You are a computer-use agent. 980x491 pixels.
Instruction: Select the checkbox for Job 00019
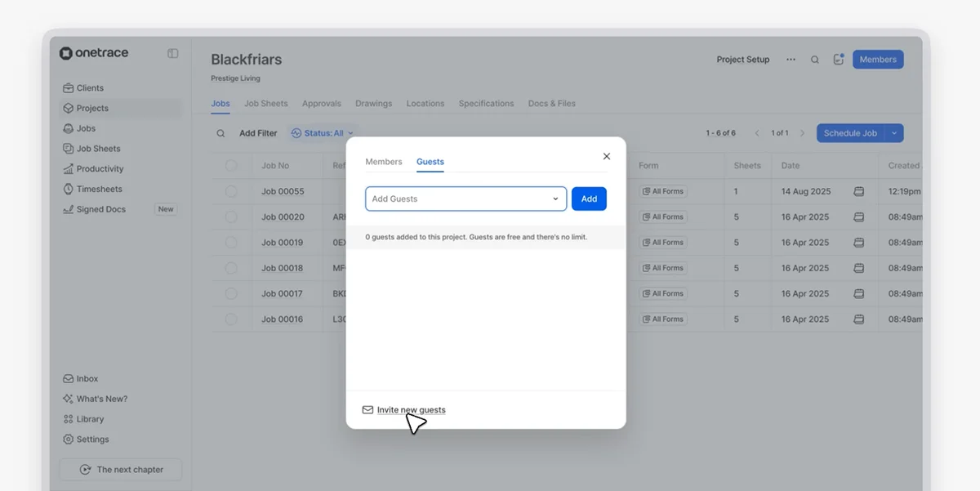[231, 243]
